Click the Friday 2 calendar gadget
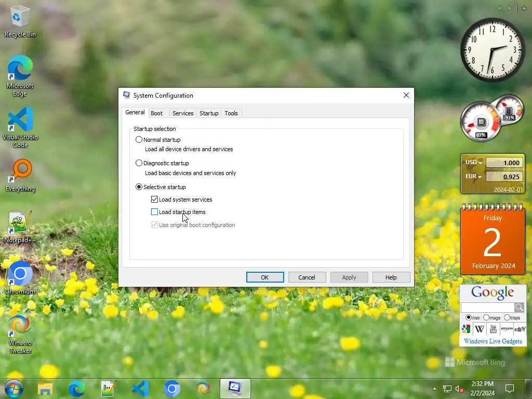 tap(493, 240)
